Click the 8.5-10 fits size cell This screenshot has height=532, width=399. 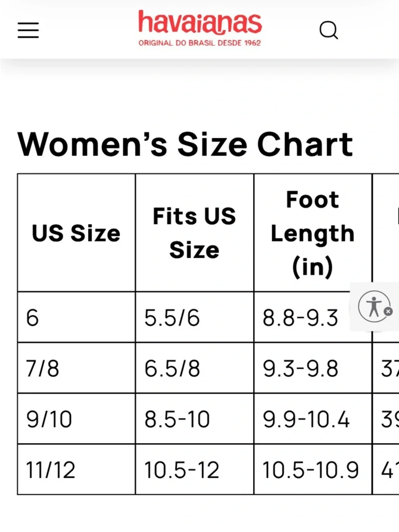pos(194,419)
